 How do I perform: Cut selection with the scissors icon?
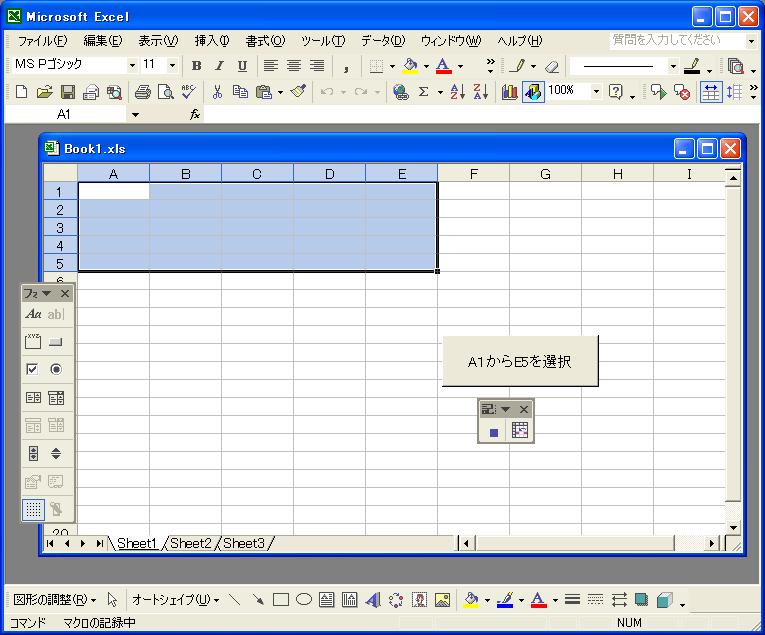(x=217, y=91)
